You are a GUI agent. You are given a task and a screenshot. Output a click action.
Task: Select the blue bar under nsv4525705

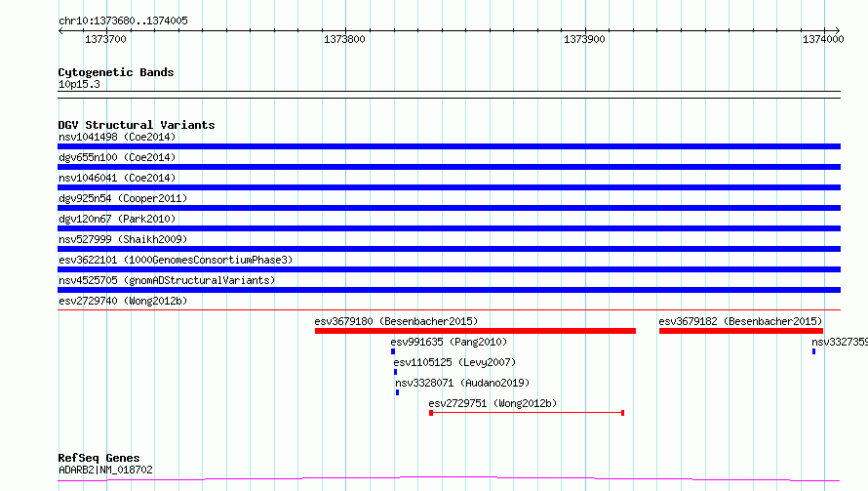449,290
